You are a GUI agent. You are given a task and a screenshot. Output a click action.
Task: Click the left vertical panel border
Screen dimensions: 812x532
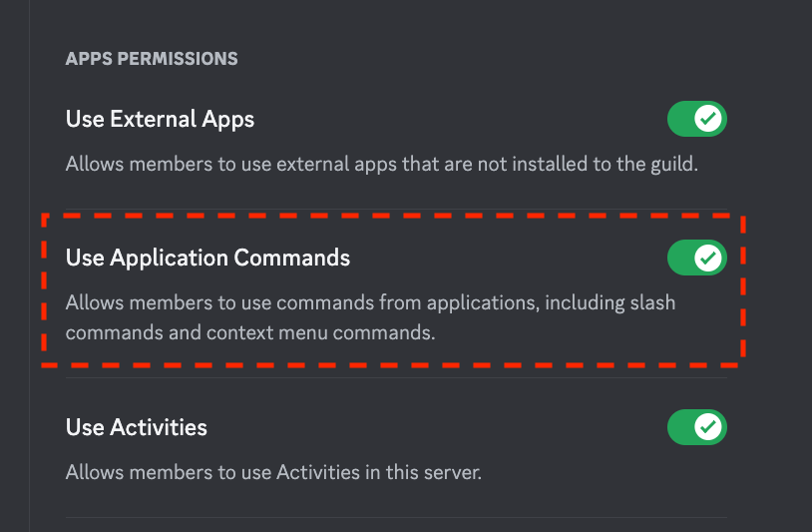[x=30, y=266]
